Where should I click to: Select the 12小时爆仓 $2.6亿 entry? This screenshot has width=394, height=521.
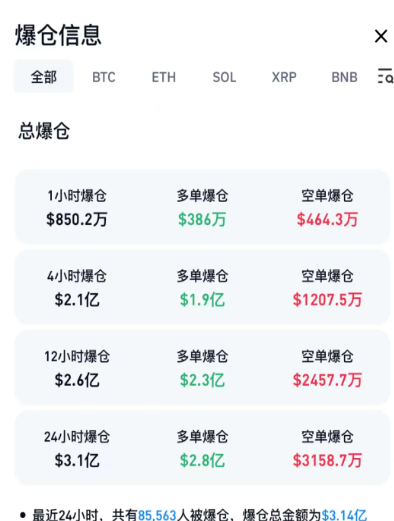(77, 368)
